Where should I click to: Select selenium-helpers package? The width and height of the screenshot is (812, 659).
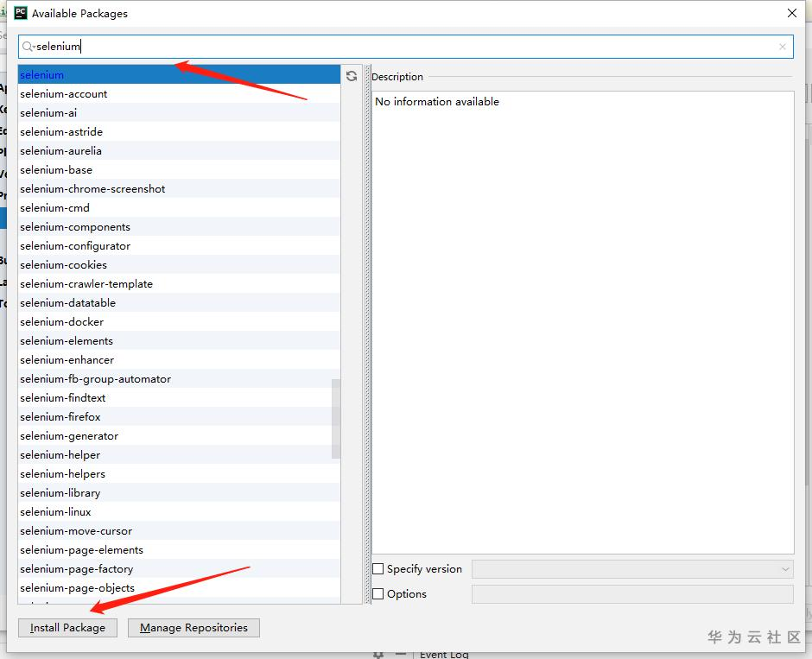pyautogui.click(x=179, y=473)
